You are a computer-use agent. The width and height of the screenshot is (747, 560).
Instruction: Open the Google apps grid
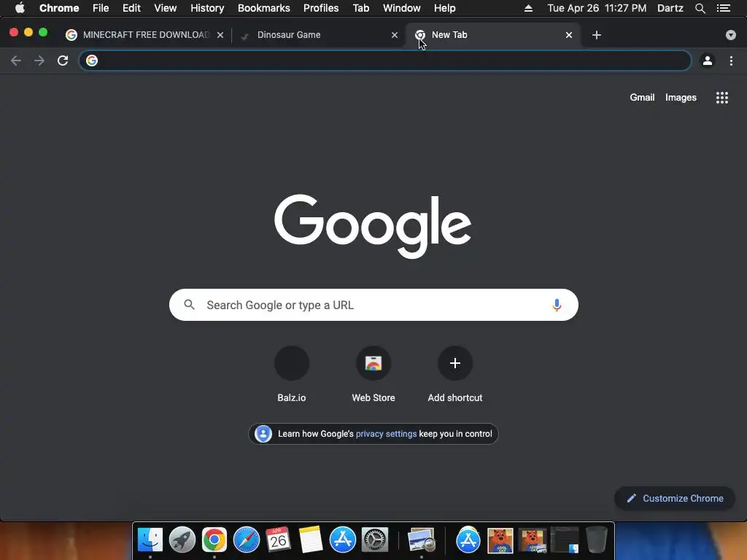(x=722, y=98)
